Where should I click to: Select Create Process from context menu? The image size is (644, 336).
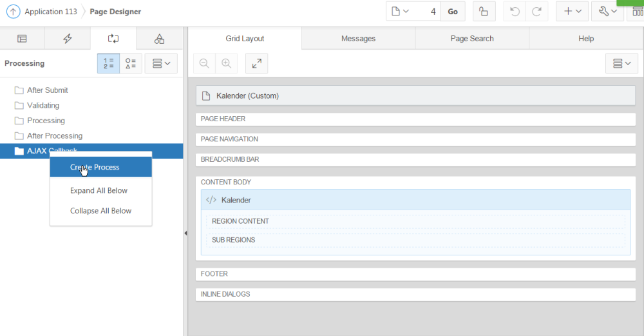pos(95,167)
